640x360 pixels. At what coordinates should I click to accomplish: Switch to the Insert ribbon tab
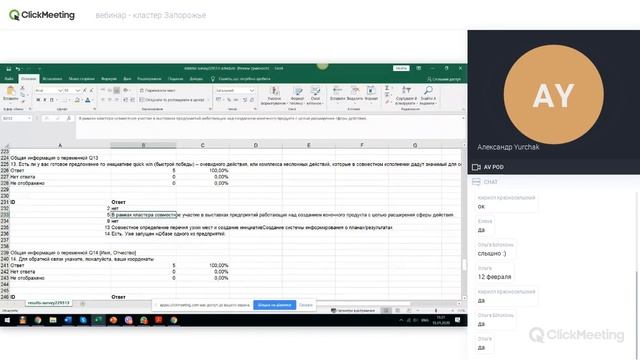[52, 79]
